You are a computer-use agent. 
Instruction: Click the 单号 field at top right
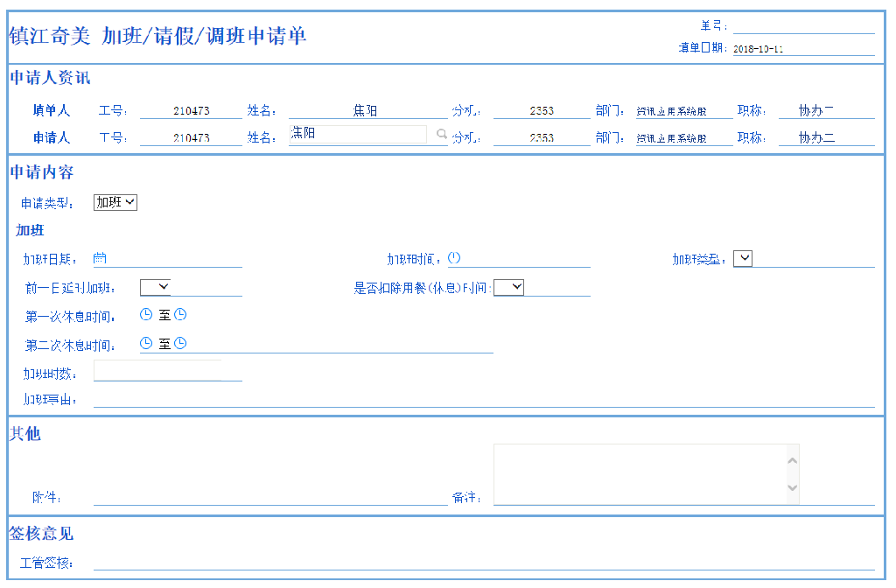pyautogui.click(x=804, y=26)
